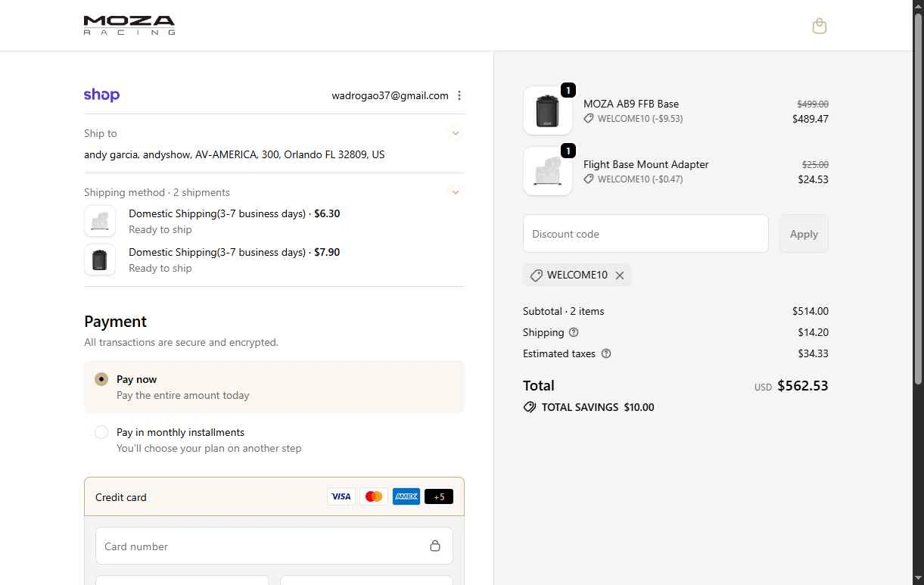
Task: Expand the Ship to address section
Action: click(x=456, y=133)
